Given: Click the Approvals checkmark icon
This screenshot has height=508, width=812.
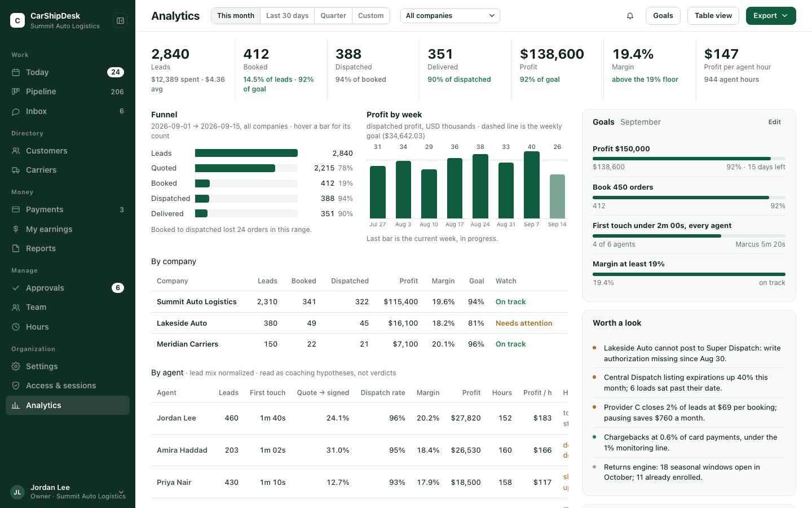Looking at the screenshot, I should (16, 288).
